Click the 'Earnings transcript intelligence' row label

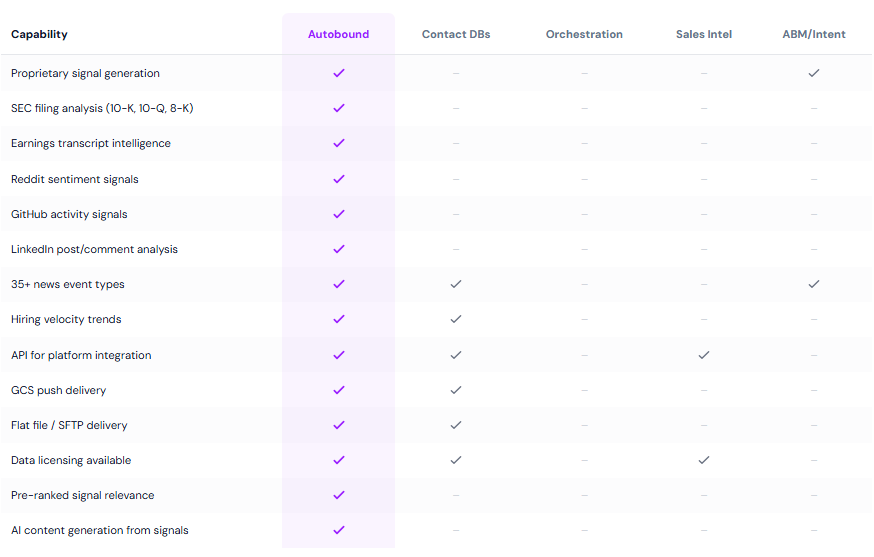pyautogui.click(x=91, y=144)
